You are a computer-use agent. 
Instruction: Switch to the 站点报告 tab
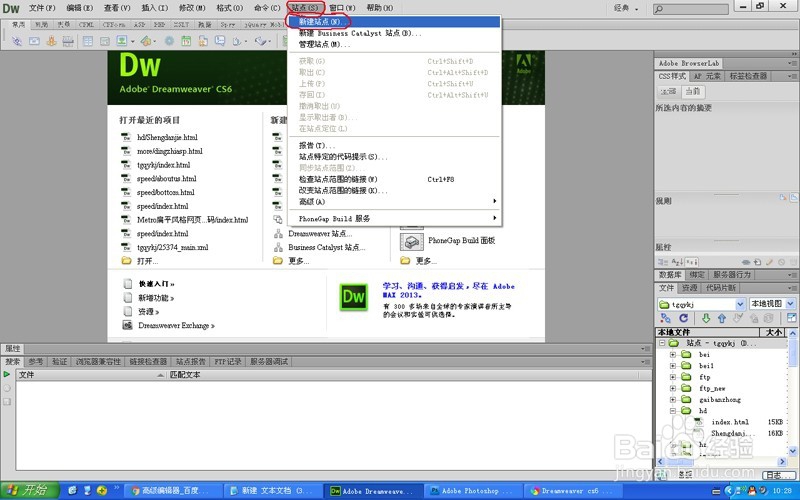tap(190, 362)
